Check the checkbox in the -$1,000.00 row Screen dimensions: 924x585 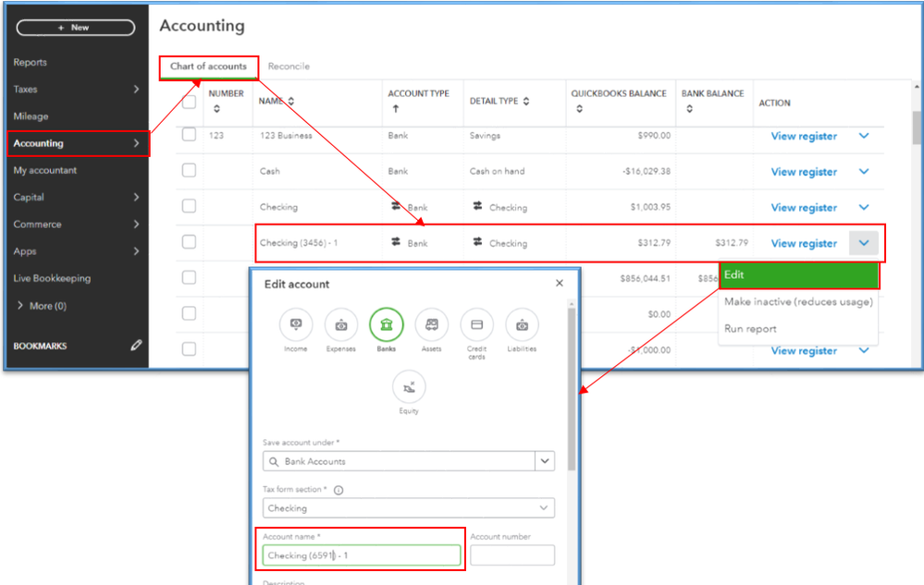point(190,349)
